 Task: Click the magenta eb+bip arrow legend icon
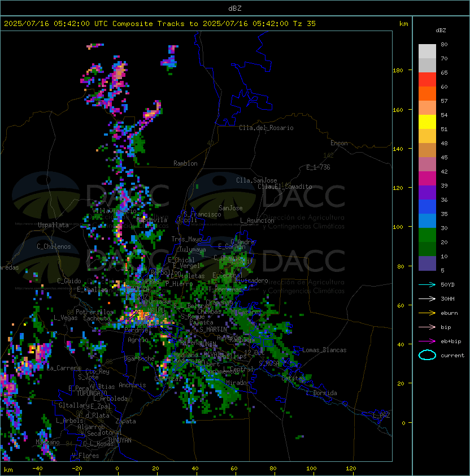427,341
